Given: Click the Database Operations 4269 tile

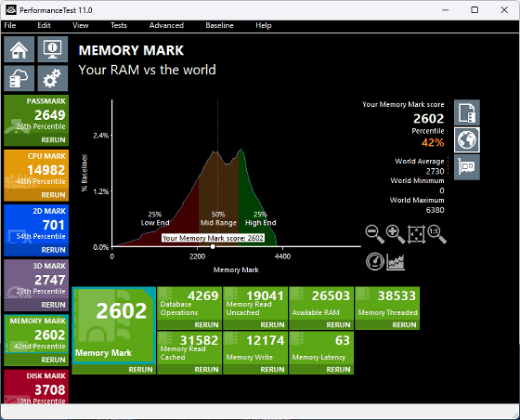Looking at the screenshot, I should [189, 304].
